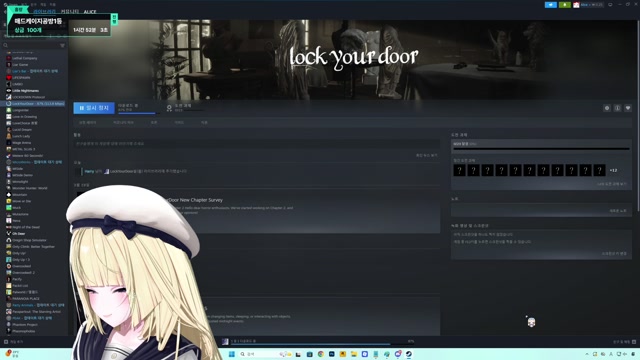Select METAL SLUG 3 in library
The image size is (640, 360).
[x=24, y=149]
